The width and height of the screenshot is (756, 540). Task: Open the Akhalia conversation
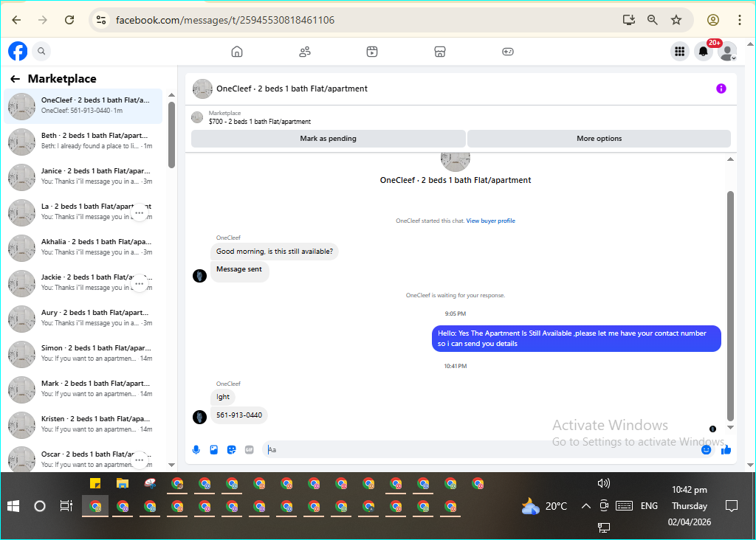83,248
